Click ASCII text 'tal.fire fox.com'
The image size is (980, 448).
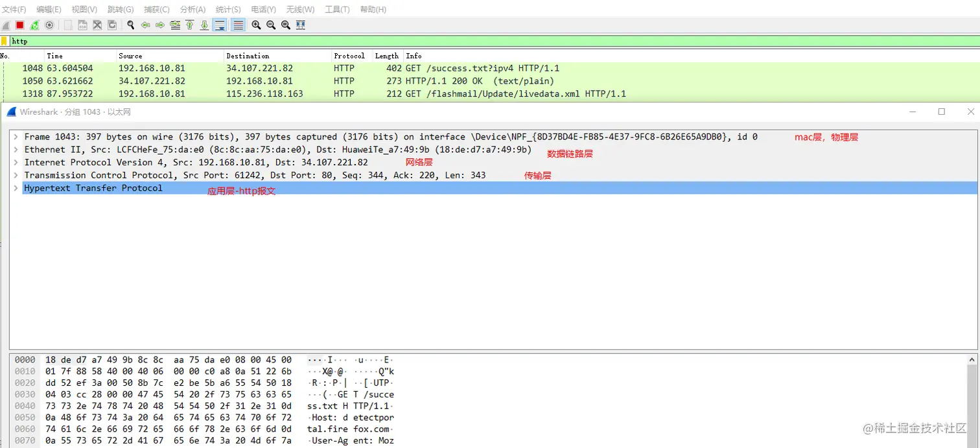click(351, 429)
